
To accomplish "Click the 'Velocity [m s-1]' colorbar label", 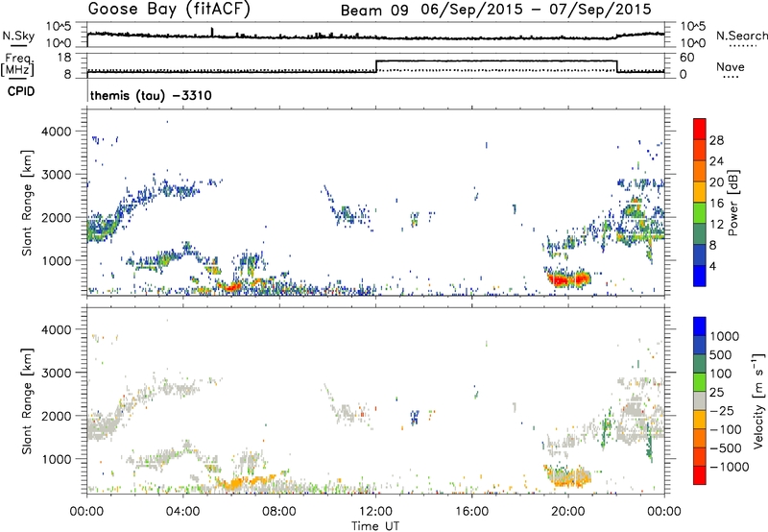I will point(758,400).
